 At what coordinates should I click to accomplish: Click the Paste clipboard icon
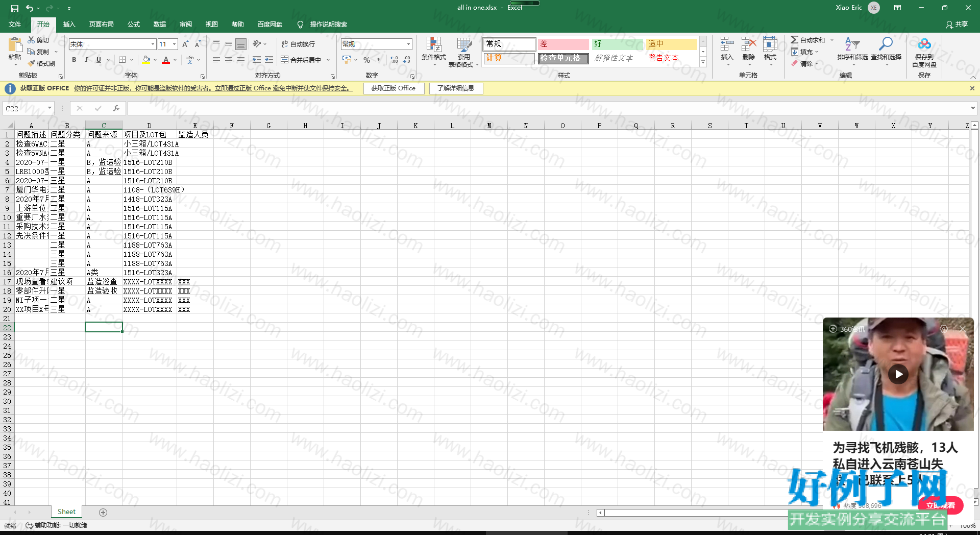click(x=15, y=45)
